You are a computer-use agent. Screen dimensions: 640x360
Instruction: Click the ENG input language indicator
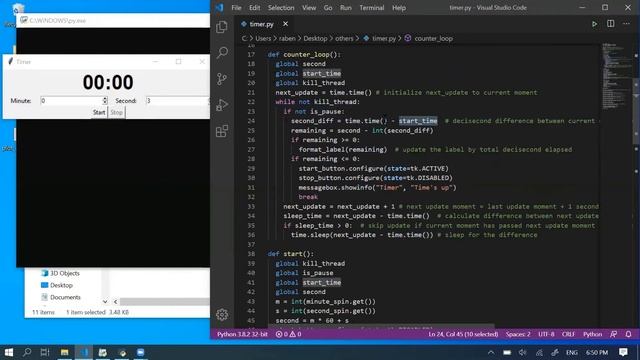pos(571,352)
